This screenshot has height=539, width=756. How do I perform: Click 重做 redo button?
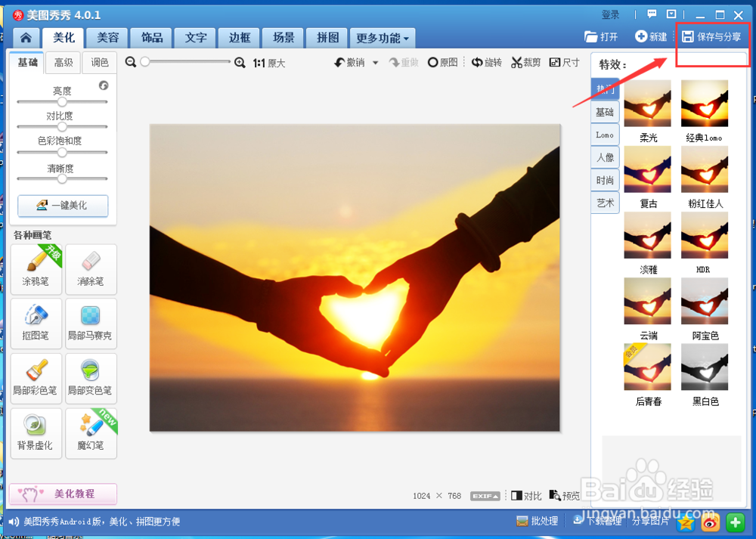pos(404,62)
